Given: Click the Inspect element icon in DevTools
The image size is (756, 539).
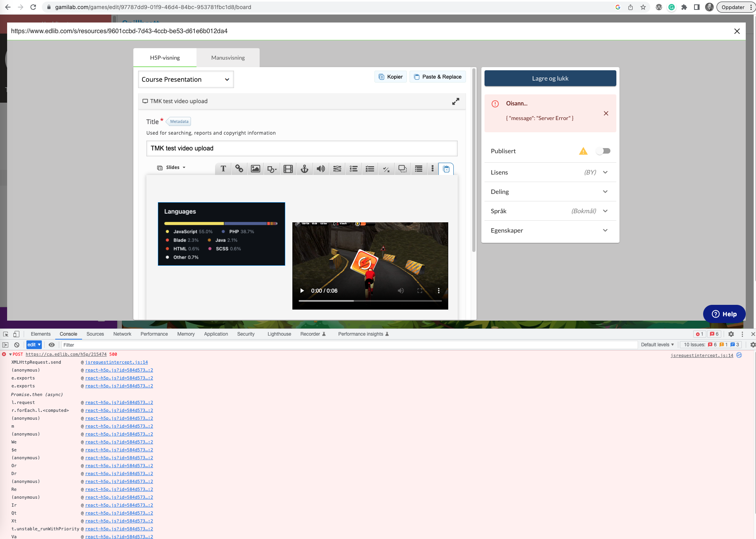Looking at the screenshot, I should pyautogui.click(x=5, y=334).
